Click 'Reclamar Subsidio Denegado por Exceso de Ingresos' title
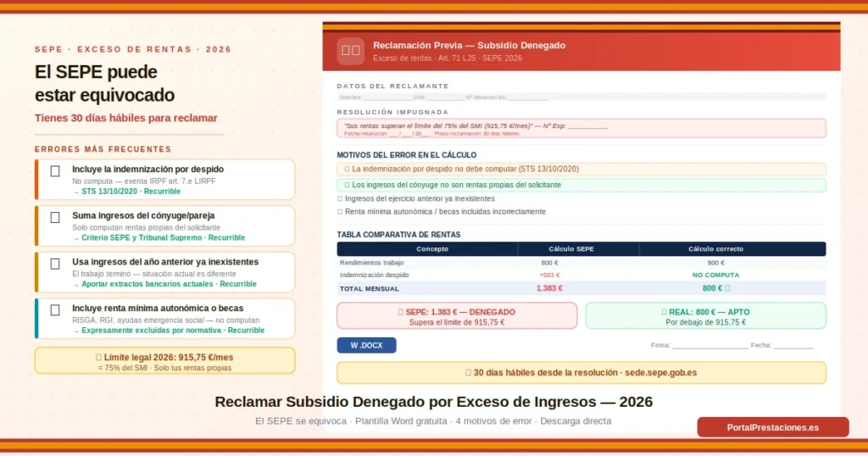868x456 pixels. [x=433, y=402]
